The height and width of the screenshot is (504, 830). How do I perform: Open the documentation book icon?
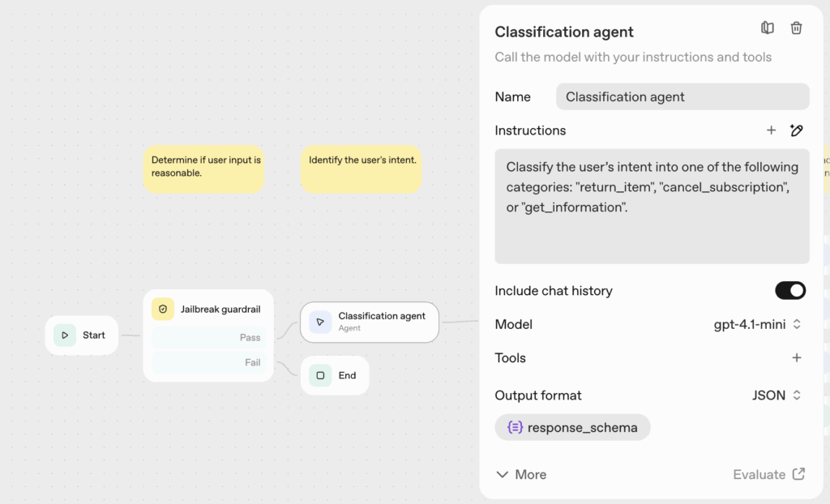(x=768, y=28)
